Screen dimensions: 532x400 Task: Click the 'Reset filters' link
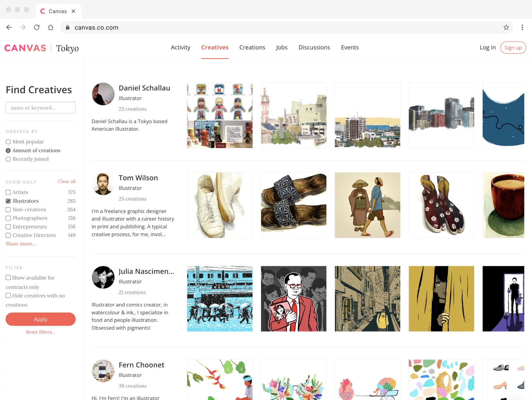click(x=40, y=332)
